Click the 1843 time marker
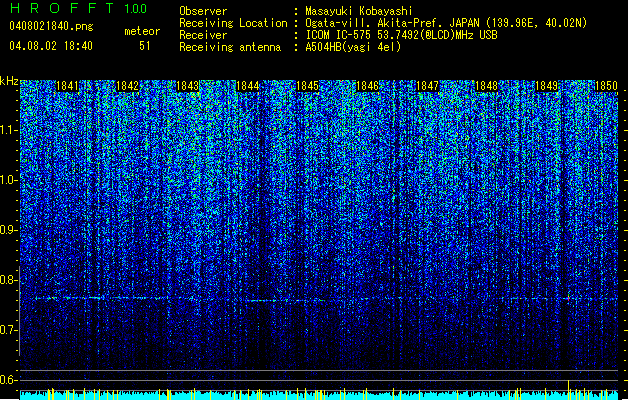Viewport: 629px width, 400px height. [187, 86]
